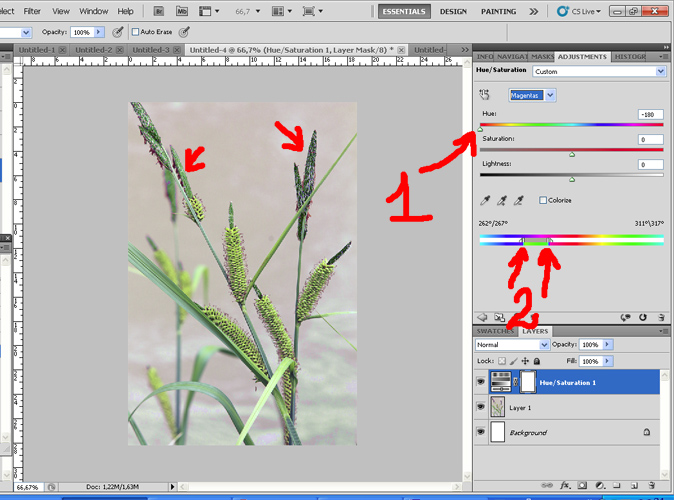Click the Saturation slider handle
Image resolution: width=674 pixels, height=500 pixels.
572,155
